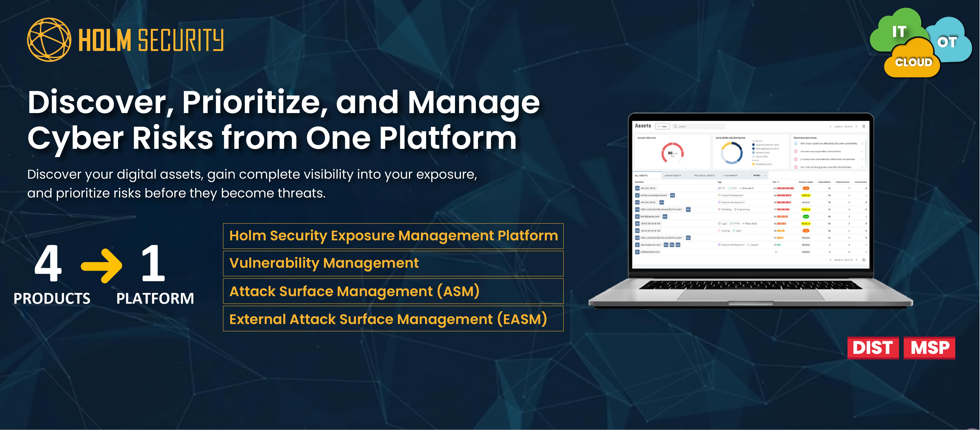
Task: Click the PLATFORM label
Action: click(x=155, y=298)
